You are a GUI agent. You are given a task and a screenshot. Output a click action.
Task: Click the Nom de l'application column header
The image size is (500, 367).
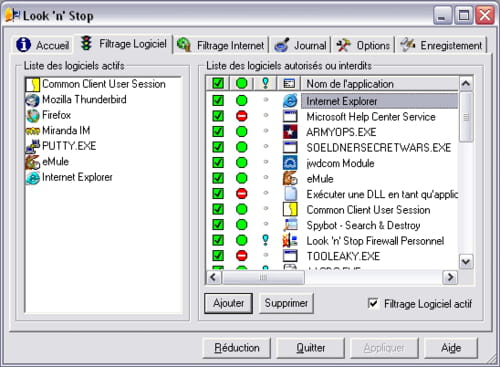[380, 84]
